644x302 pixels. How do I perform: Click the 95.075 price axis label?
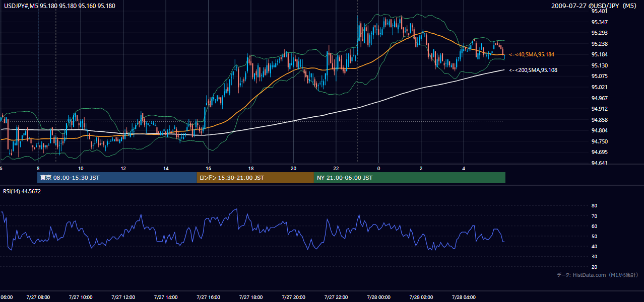600,76
